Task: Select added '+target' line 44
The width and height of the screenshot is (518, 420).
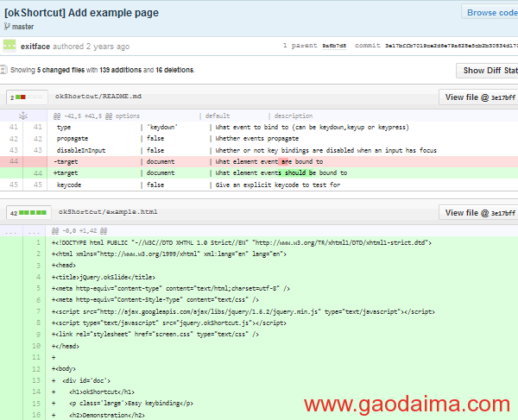Action: click(259, 172)
